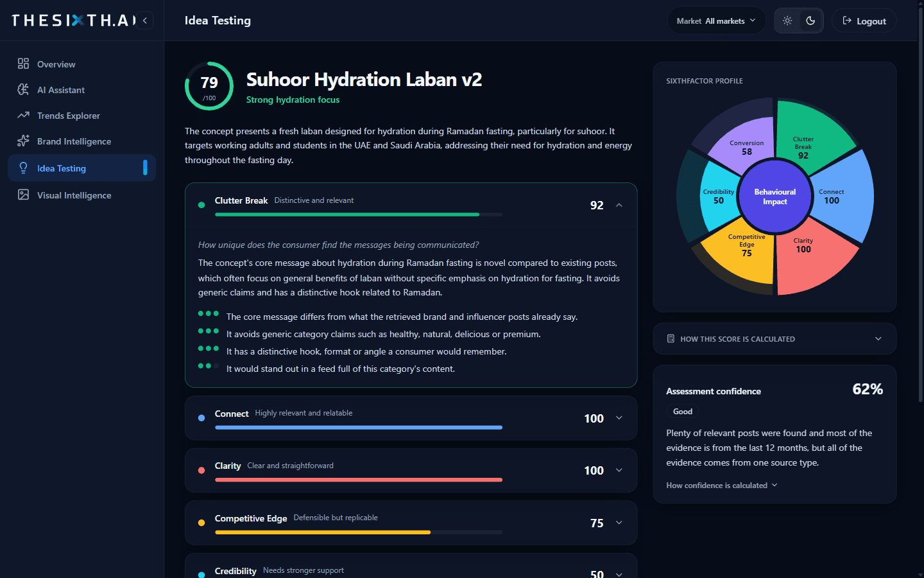This screenshot has height=578, width=924.
Task: Click the Trends Explorer arrow icon
Action: (x=23, y=115)
